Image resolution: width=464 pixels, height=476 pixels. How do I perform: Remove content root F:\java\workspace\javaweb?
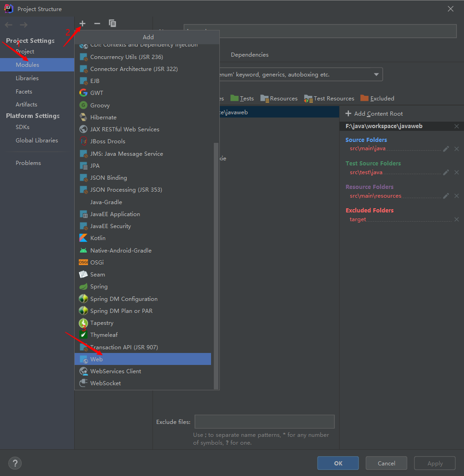tap(457, 126)
